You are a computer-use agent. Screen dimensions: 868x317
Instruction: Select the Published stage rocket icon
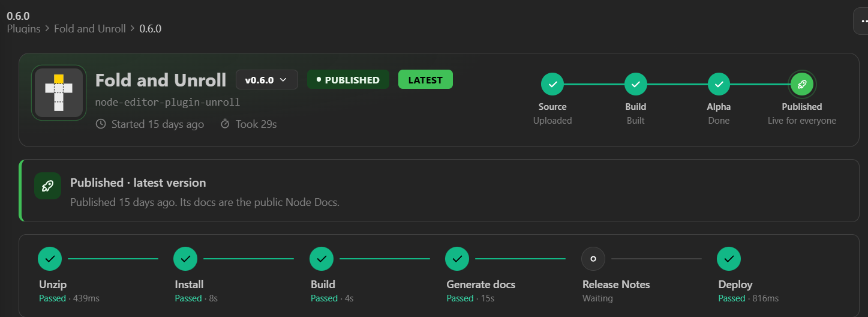click(x=802, y=85)
